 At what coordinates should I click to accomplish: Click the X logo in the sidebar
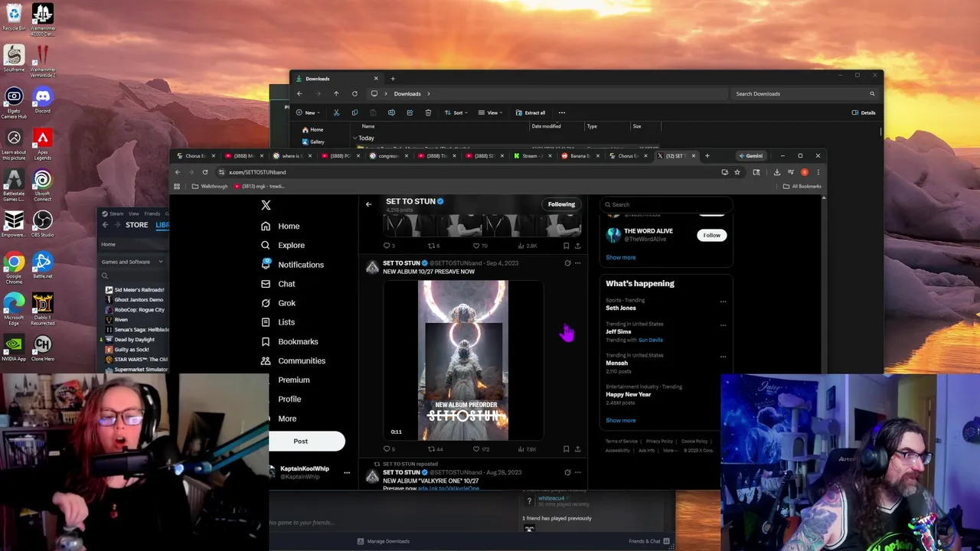266,205
